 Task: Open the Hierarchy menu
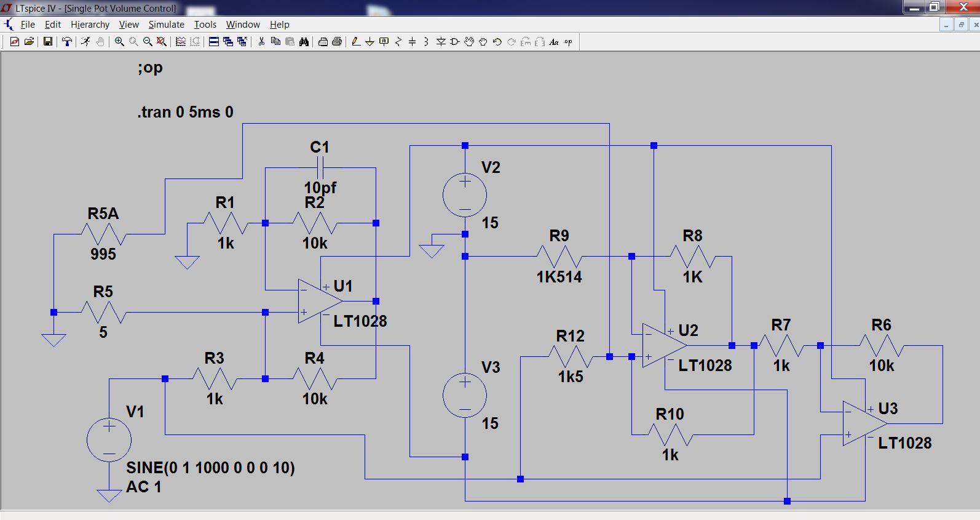pos(90,25)
